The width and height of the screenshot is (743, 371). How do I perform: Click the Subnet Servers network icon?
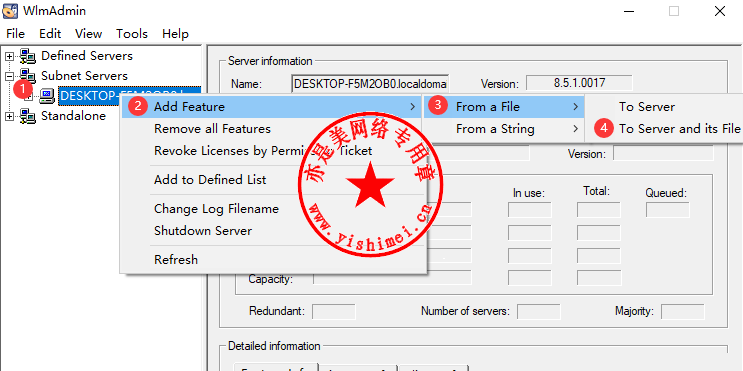point(27,76)
